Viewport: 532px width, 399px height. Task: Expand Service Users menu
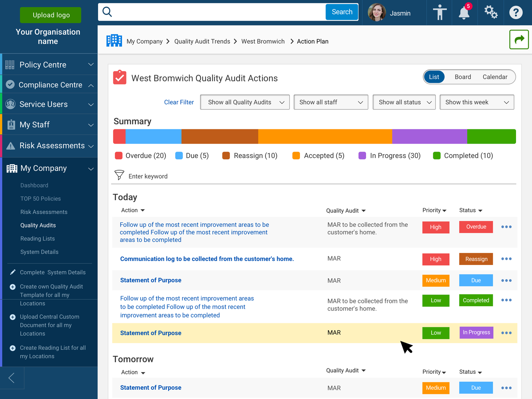91,104
